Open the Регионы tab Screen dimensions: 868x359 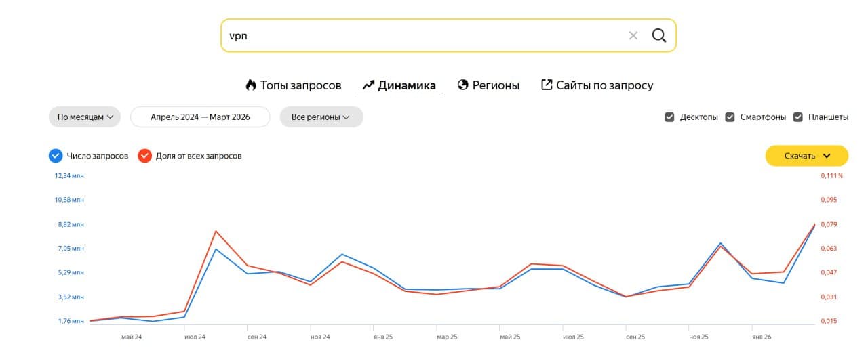496,85
